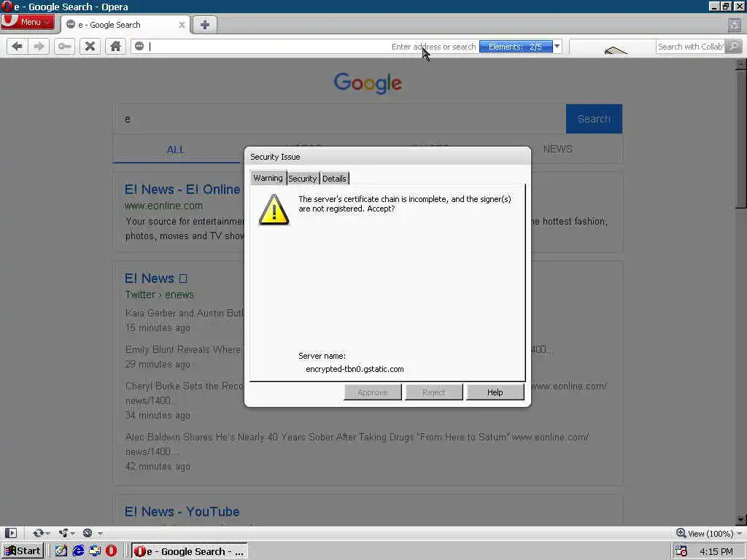Open the Opera Unite icon in status bar
This screenshot has width=747, height=560.
click(63, 533)
